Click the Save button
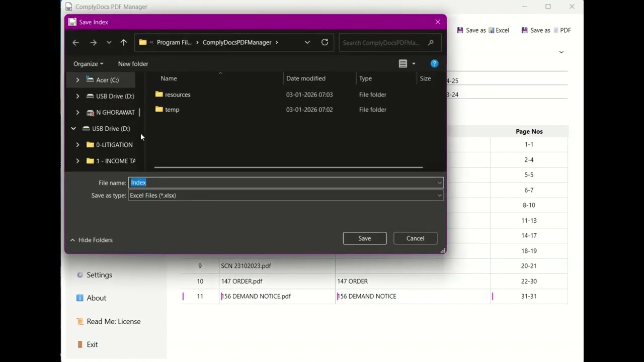The height and width of the screenshot is (362, 644). pos(365,238)
